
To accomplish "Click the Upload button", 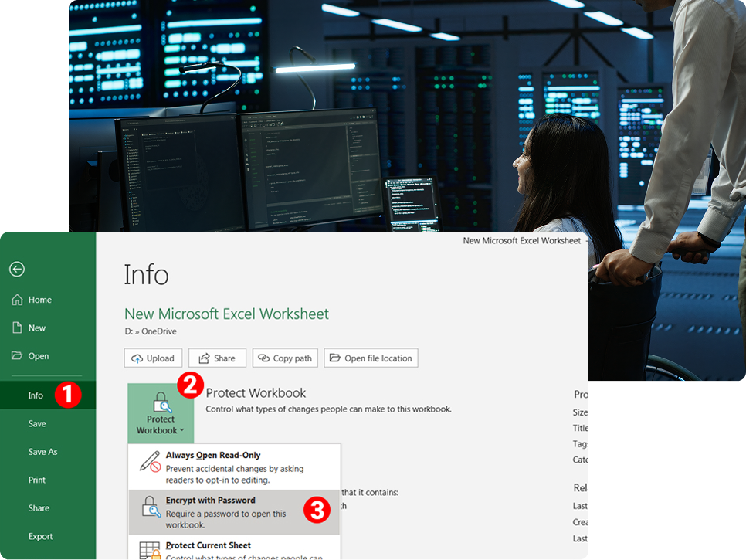I will click(x=153, y=358).
